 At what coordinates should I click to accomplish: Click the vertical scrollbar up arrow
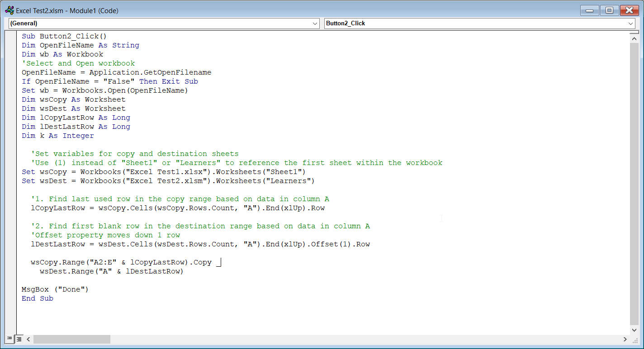[x=635, y=38]
